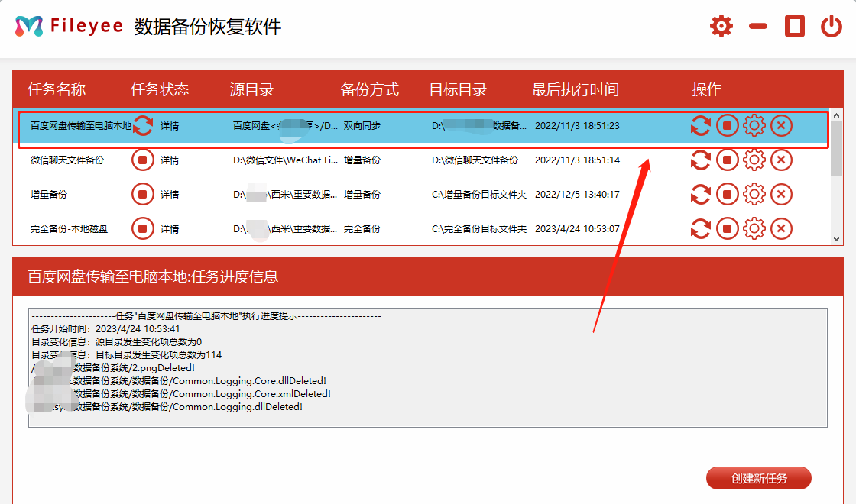Viewport: 856px width, 504px height.
Task: Open 详情 link for 百度网盘传输至电脑本地
Action: click(x=170, y=126)
